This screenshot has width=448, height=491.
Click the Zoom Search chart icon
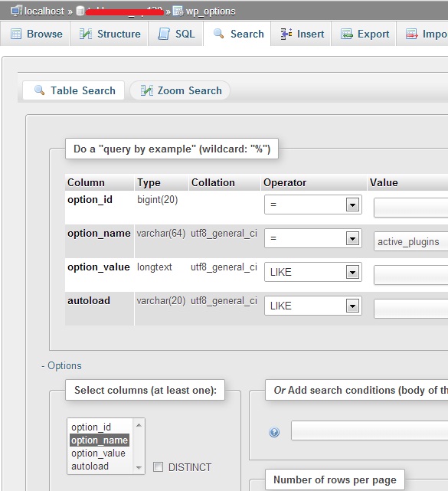(x=147, y=90)
